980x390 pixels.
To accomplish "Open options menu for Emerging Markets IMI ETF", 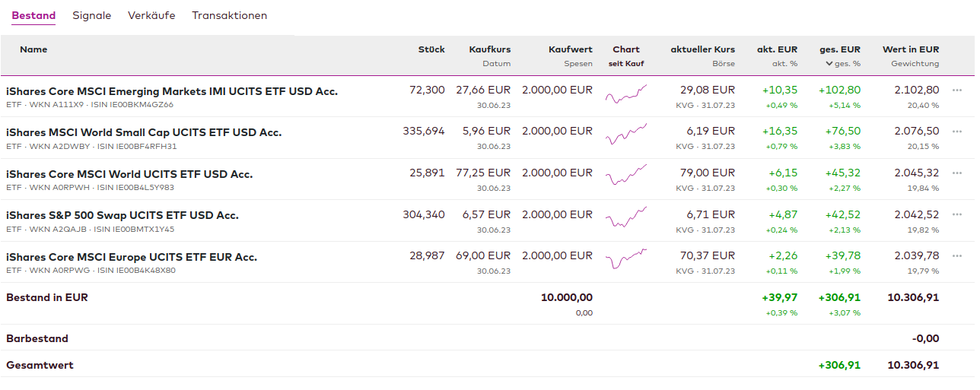I will 956,90.
